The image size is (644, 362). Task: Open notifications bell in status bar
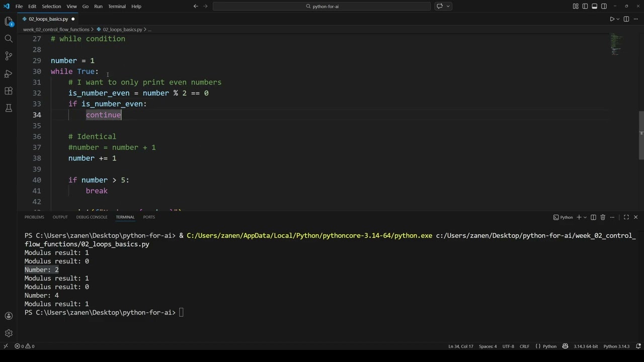(638, 346)
